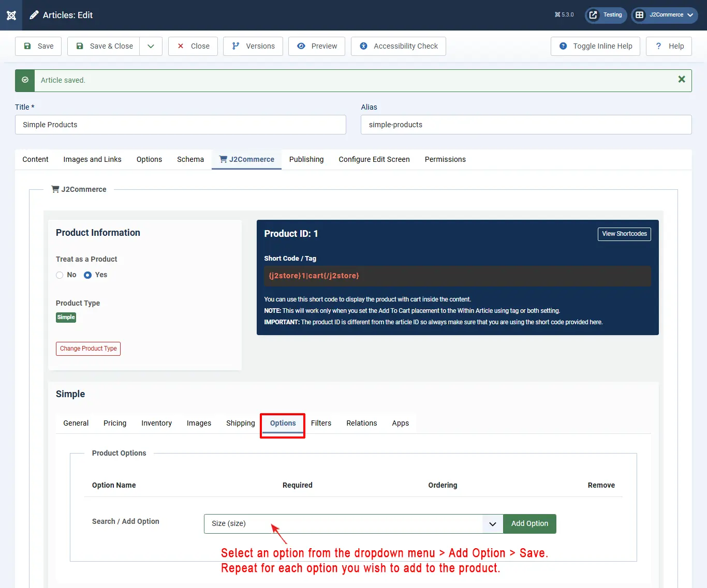Click the Product ID: 1 heading
This screenshot has height=588, width=707.
pos(291,234)
